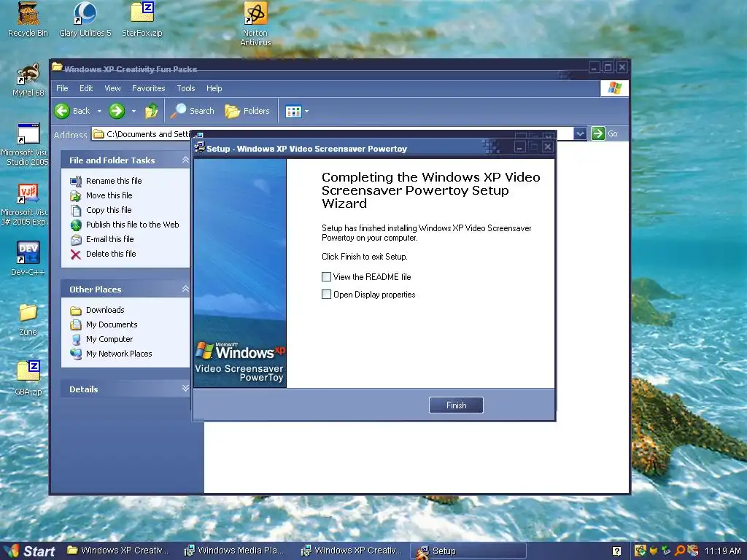Open Search in the Explorer toolbar
This screenshot has height=560, width=747.
click(193, 111)
